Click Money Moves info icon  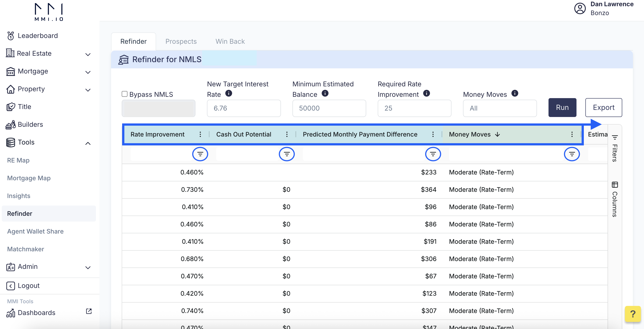point(515,93)
